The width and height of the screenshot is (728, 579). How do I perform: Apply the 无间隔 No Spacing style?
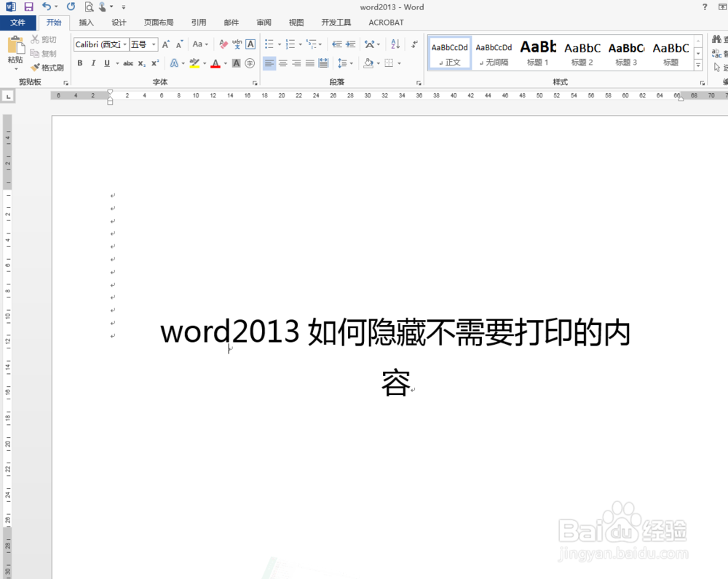click(494, 53)
